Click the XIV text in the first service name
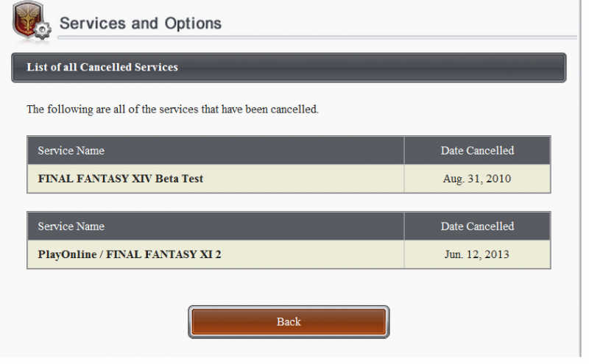 point(141,179)
